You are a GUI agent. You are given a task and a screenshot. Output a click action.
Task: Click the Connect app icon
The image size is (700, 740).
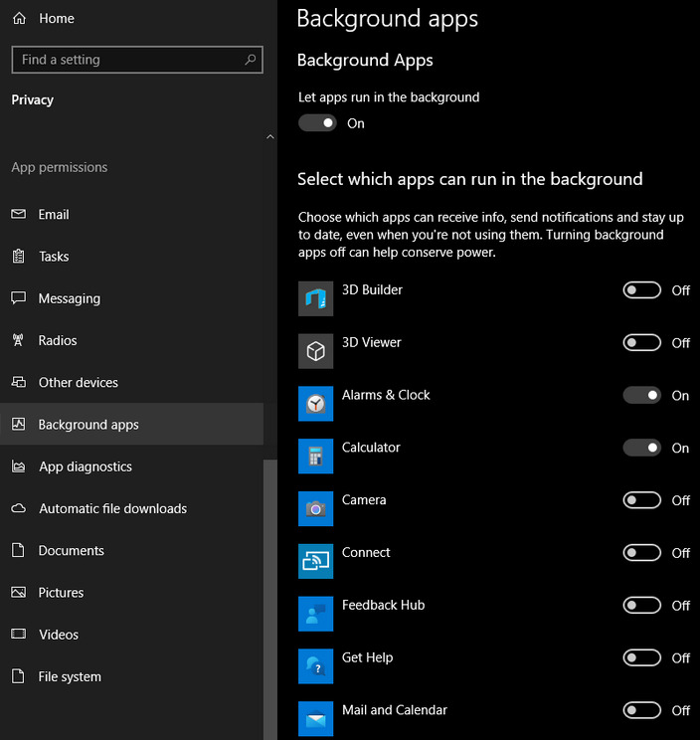click(315, 561)
